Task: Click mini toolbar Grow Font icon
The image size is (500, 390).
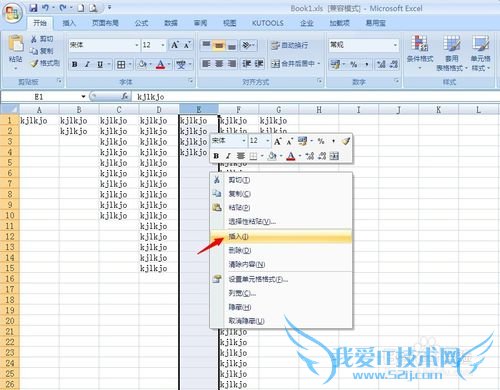Action: click(x=277, y=142)
